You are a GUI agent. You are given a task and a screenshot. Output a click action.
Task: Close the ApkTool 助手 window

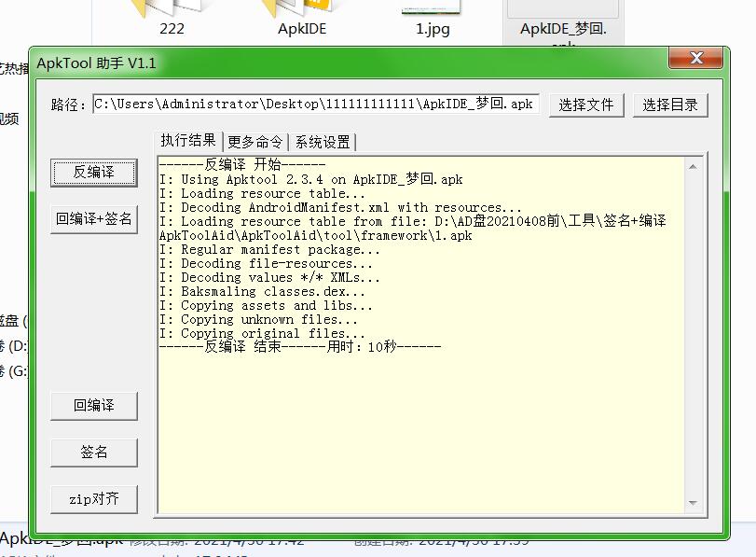click(695, 59)
